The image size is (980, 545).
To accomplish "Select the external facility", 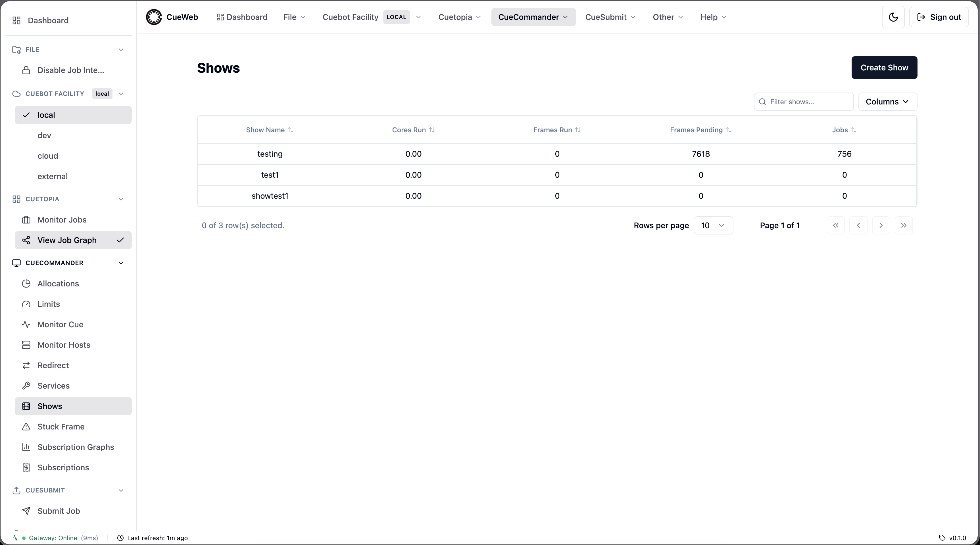I will coord(73,176).
